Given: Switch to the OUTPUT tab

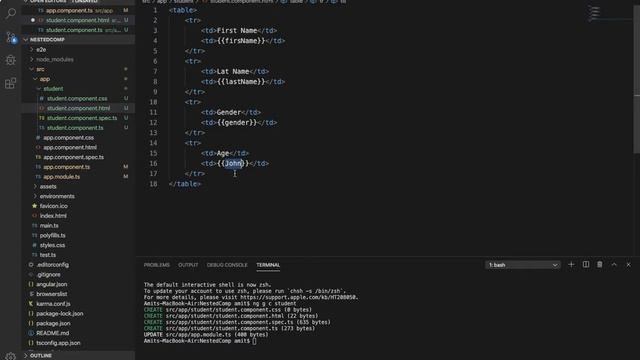Looking at the screenshot, I should pos(188,265).
